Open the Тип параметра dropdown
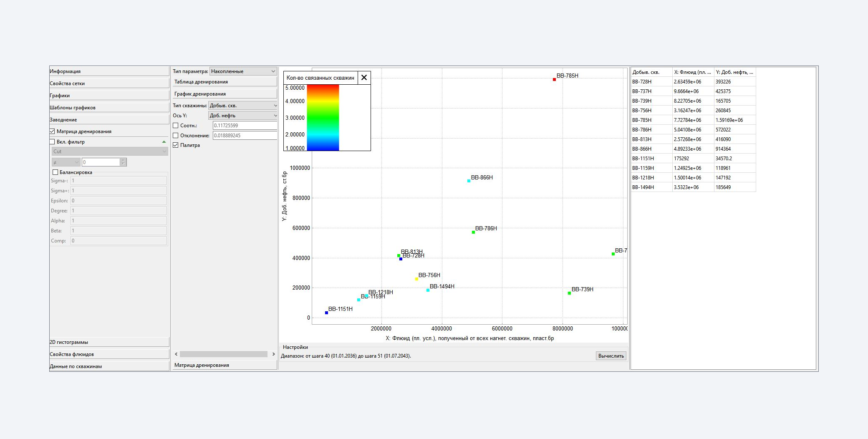 tap(243, 71)
